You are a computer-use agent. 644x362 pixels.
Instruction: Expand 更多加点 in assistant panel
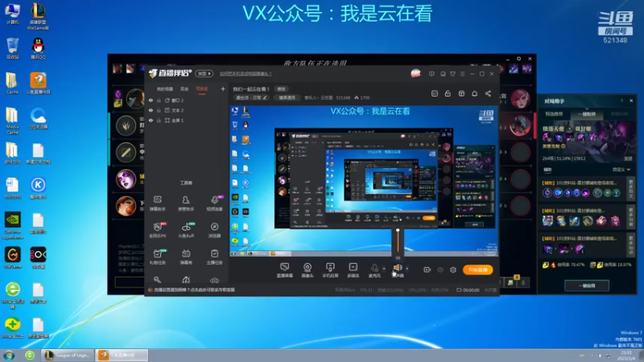pyautogui.click(x=631, y=245)
